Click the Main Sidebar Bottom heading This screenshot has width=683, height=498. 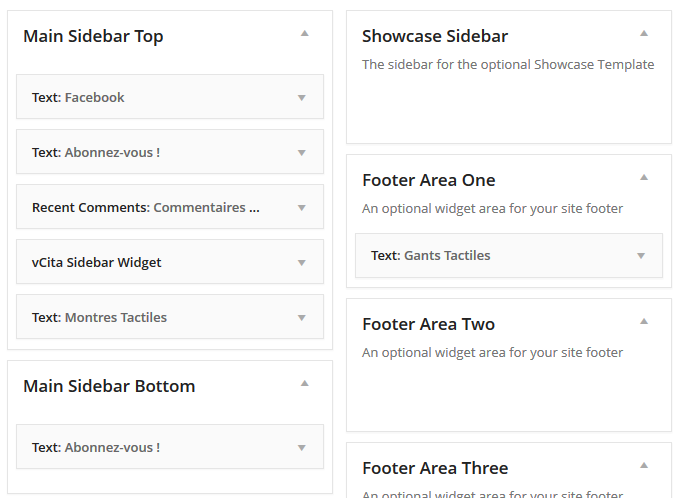(109, 386)
